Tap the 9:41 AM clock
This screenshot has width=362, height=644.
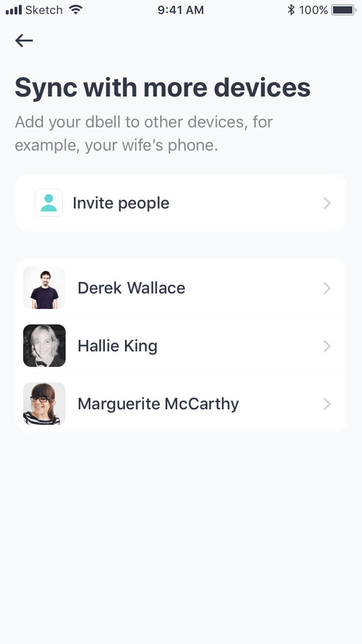tap(181, 10)
